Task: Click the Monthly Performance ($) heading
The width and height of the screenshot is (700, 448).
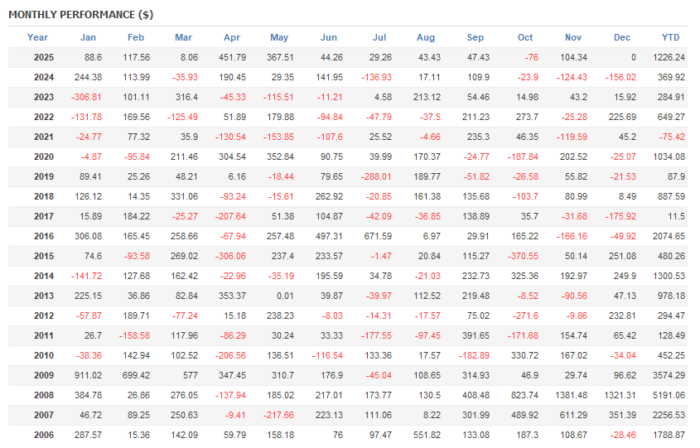Action: pos(81,15)
